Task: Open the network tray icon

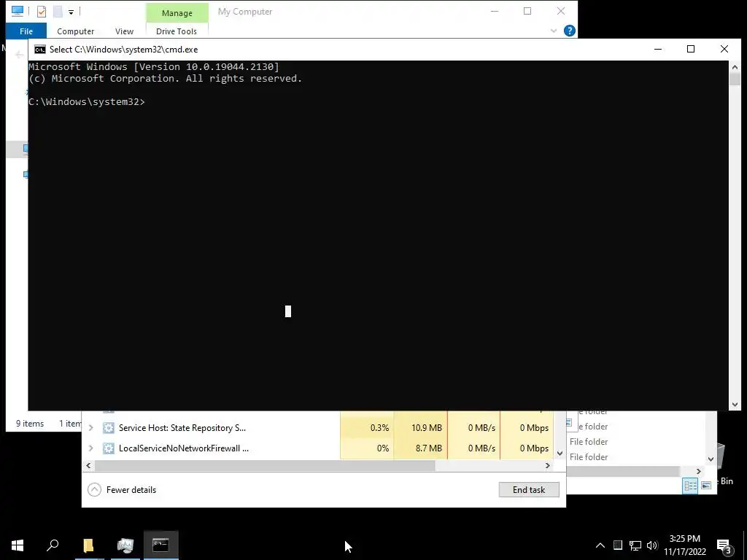Action: pyautogui.click(x=635, y=545)
